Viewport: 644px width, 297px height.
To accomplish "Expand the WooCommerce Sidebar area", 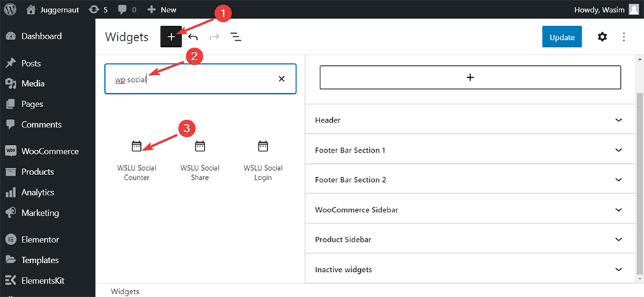I will point(470,210).
